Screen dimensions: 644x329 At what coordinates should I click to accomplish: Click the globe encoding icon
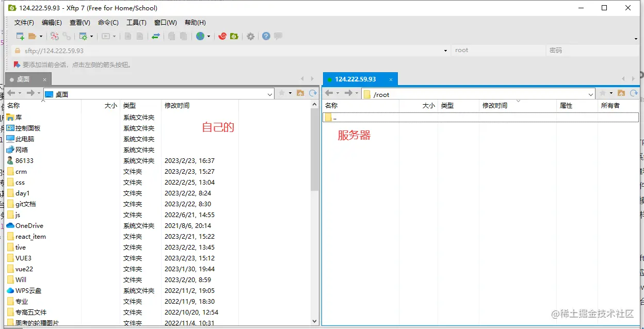point(200,36)
